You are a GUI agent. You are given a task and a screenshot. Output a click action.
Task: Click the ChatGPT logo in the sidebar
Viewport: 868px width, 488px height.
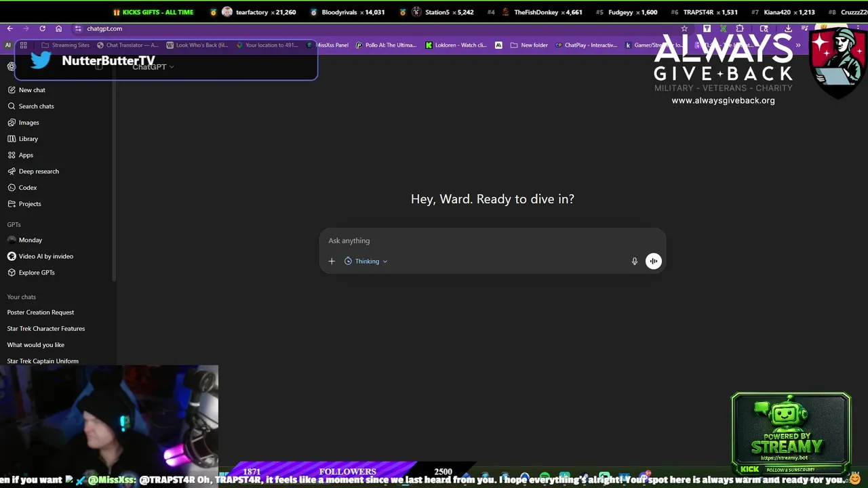[x=12, y=66]
